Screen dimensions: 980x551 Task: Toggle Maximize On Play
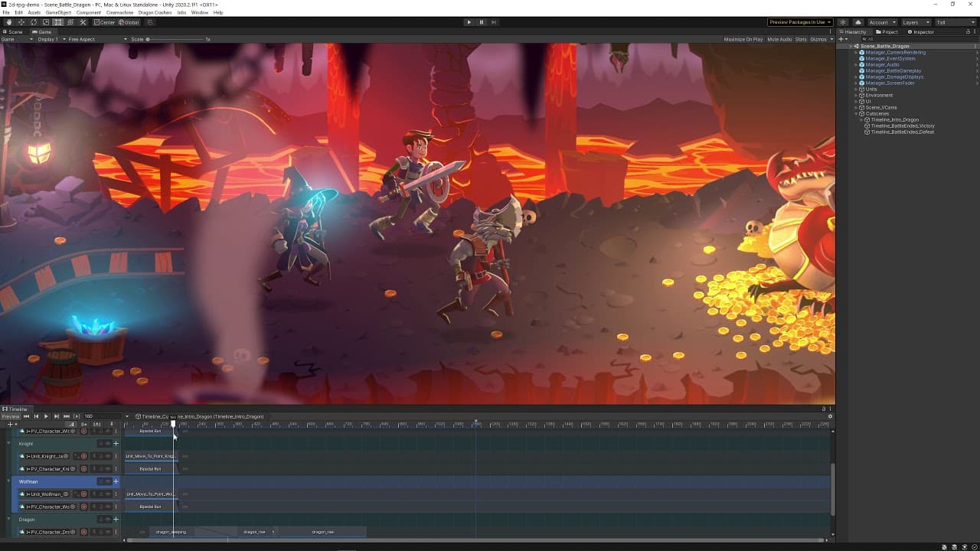(x=743, y=39)
